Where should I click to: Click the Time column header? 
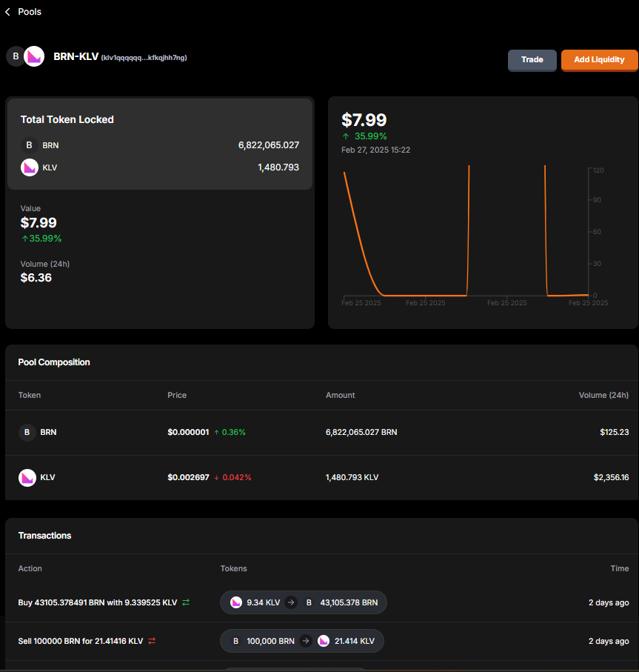pos(620,569)
